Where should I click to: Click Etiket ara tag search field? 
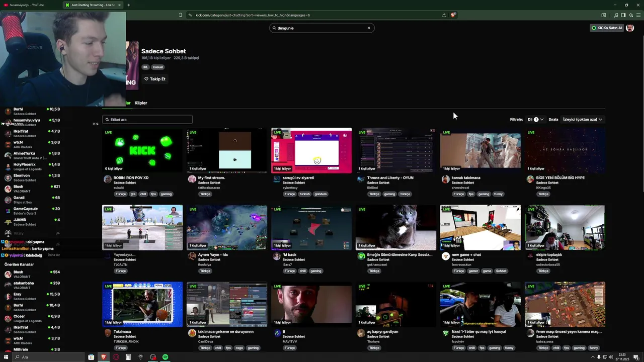(147, 120)
